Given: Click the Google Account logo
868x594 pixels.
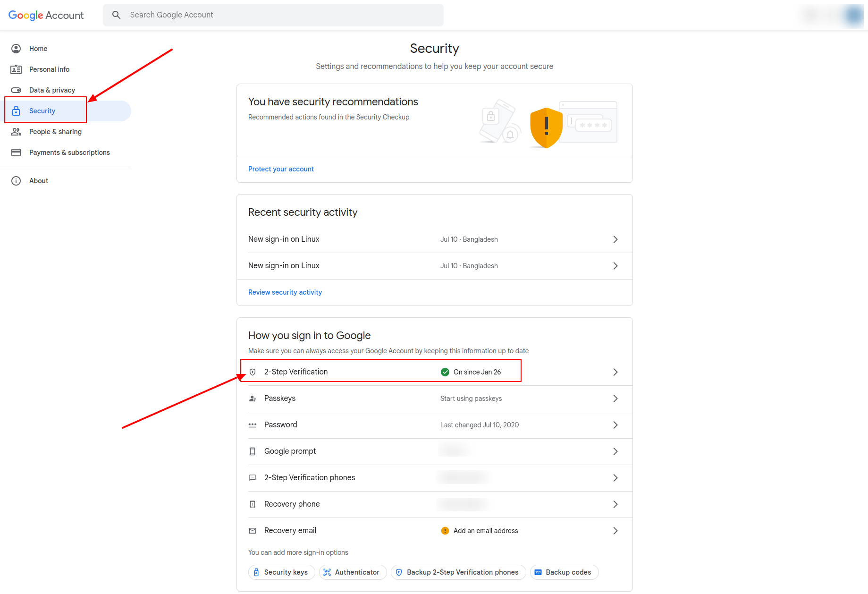Looking at the screenshot, I should (46, 15).
